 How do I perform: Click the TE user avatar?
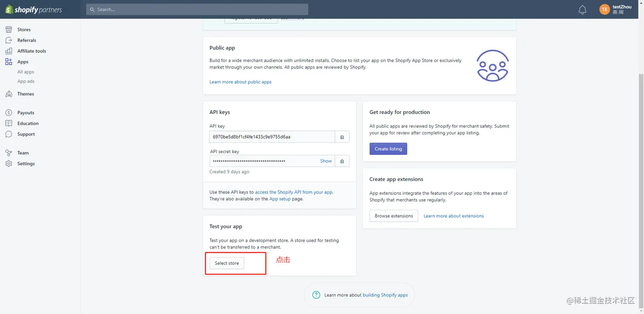pos(604,9)
